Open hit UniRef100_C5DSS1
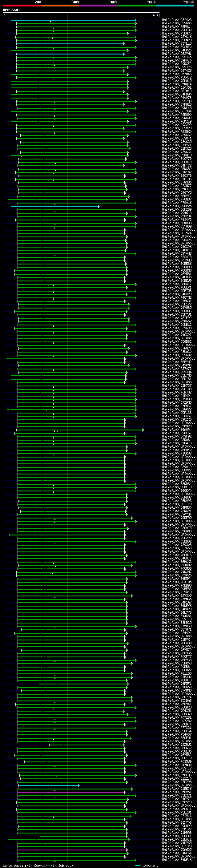Image resolution: width=197 pixels, height=868 pixels. pos(177,796)
